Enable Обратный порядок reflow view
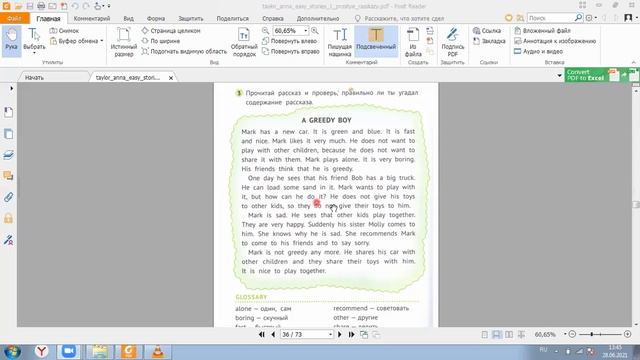 pyautogui.click(x=244, y=42)
